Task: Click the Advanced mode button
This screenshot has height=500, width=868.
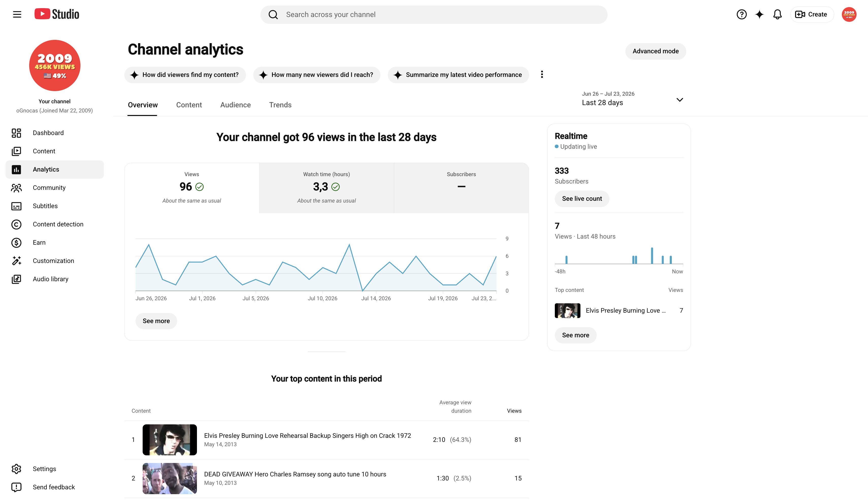Action: pyautogui.click(x=656, y=51)
